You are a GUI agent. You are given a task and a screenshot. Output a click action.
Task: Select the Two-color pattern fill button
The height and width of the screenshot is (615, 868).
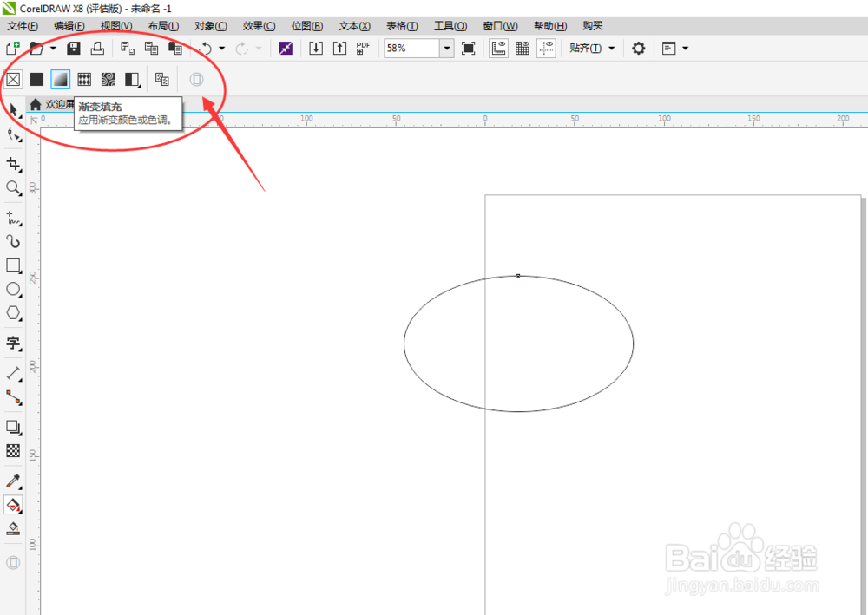132,80
